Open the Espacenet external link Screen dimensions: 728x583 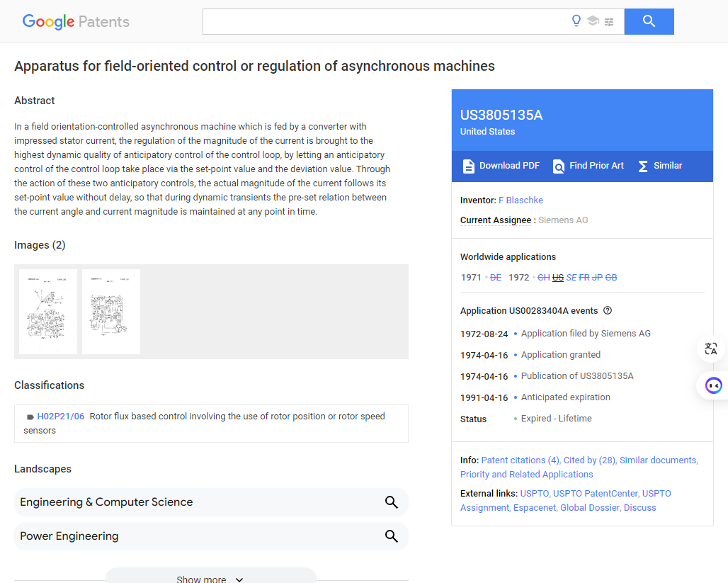pyautogui.click(x=534, y=508)
